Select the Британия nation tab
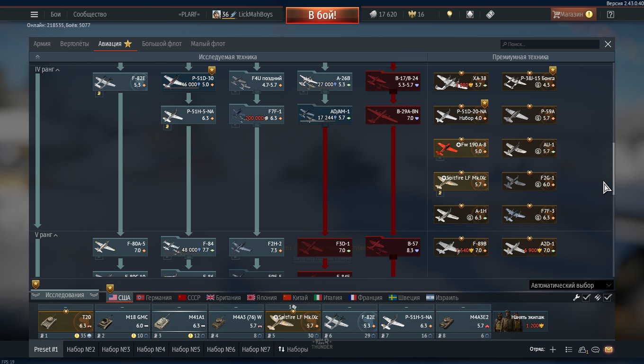The height and width of the screenshot is (364, 644). tap(224, 298)
